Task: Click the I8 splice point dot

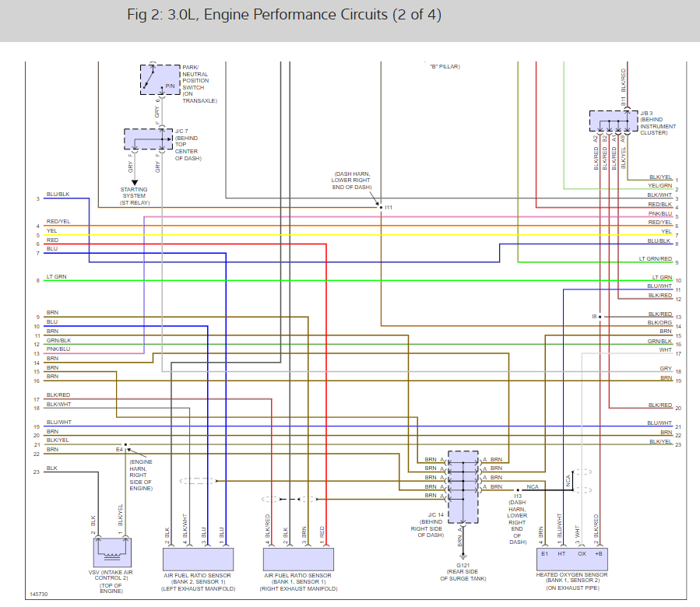Action: coord(600,317)
